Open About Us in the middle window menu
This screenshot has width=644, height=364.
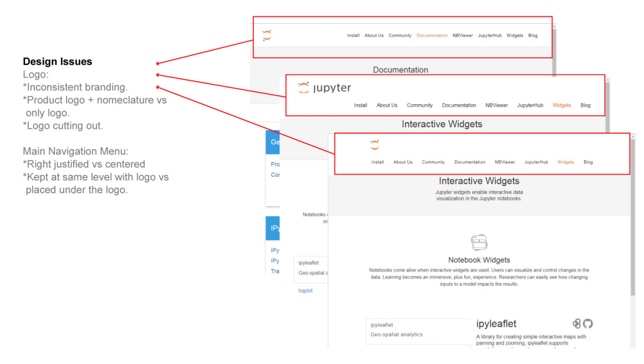(387, 105)
